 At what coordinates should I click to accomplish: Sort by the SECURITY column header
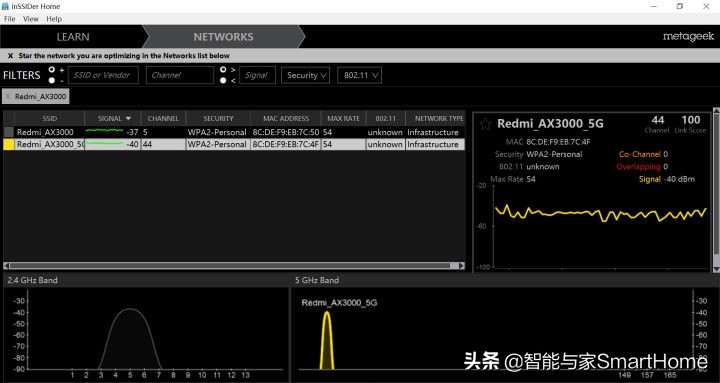218,118
